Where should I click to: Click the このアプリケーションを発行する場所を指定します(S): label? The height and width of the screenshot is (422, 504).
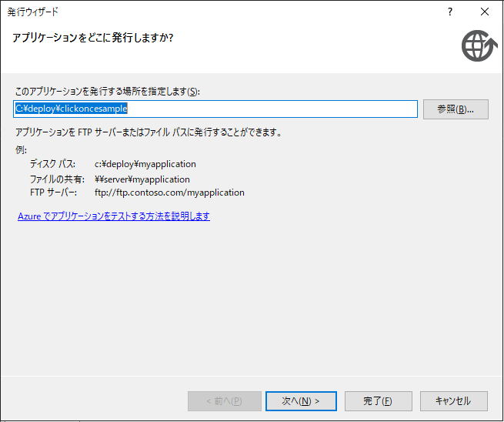coord(108,92)
